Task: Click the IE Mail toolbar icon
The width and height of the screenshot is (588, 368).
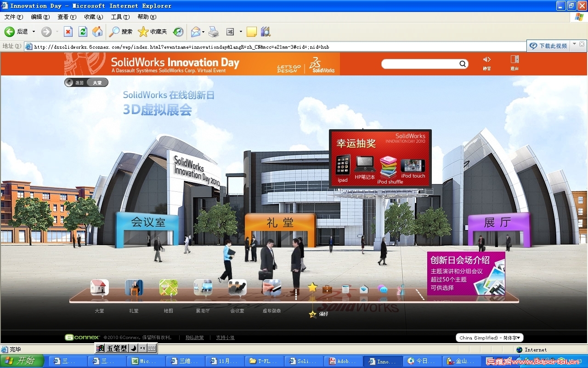Action: [196, 32]
